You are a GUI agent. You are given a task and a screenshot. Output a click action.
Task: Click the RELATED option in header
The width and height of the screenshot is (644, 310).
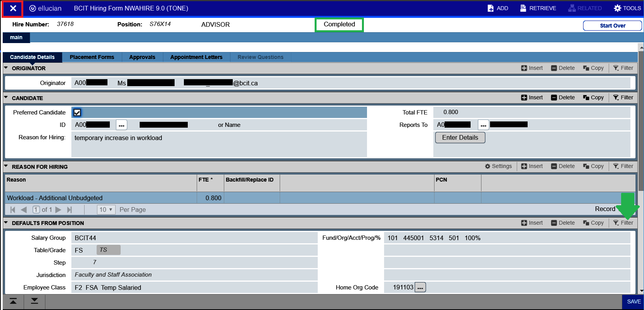585,8
